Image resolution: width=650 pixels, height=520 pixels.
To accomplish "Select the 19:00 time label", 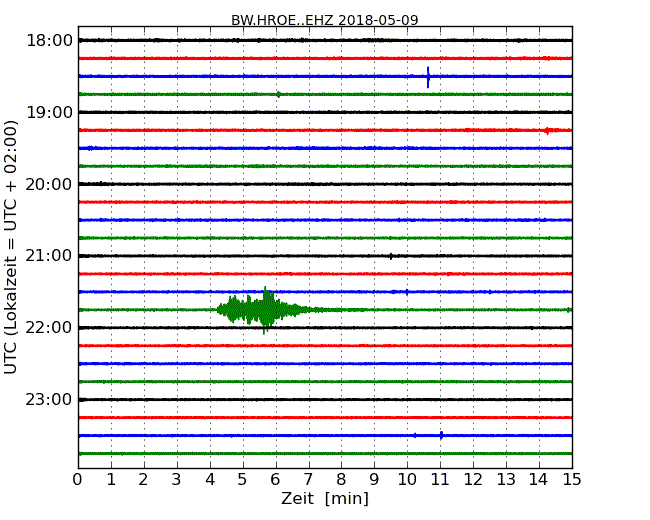I will coord(49,112).
